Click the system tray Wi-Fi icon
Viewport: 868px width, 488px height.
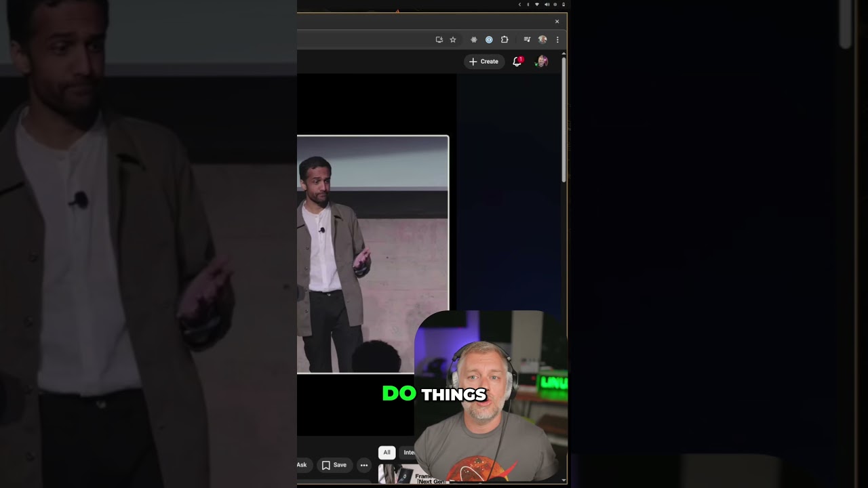537,5
